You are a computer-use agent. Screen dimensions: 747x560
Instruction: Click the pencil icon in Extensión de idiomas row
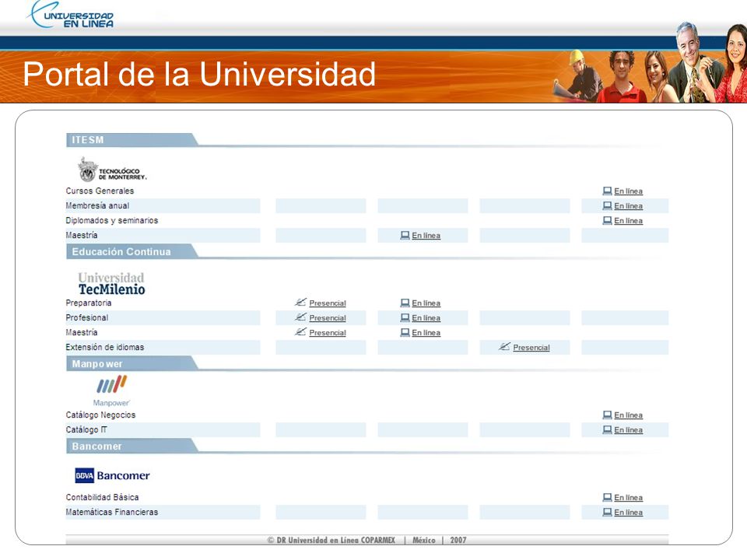coord(504,347)
